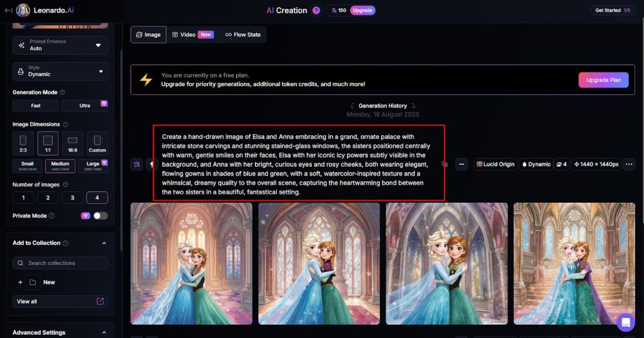Click the View all external link icon

pyautogui.click(x=100, y=301)
